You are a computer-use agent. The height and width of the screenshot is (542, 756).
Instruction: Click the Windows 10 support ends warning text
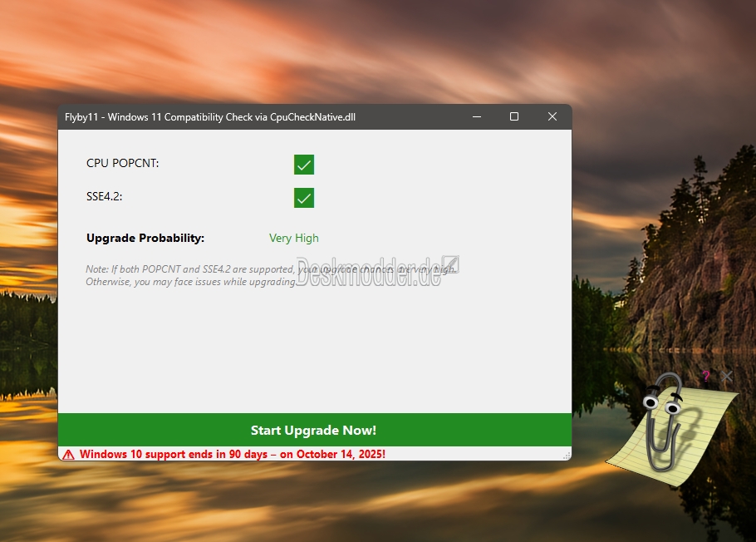coord(233,454)
